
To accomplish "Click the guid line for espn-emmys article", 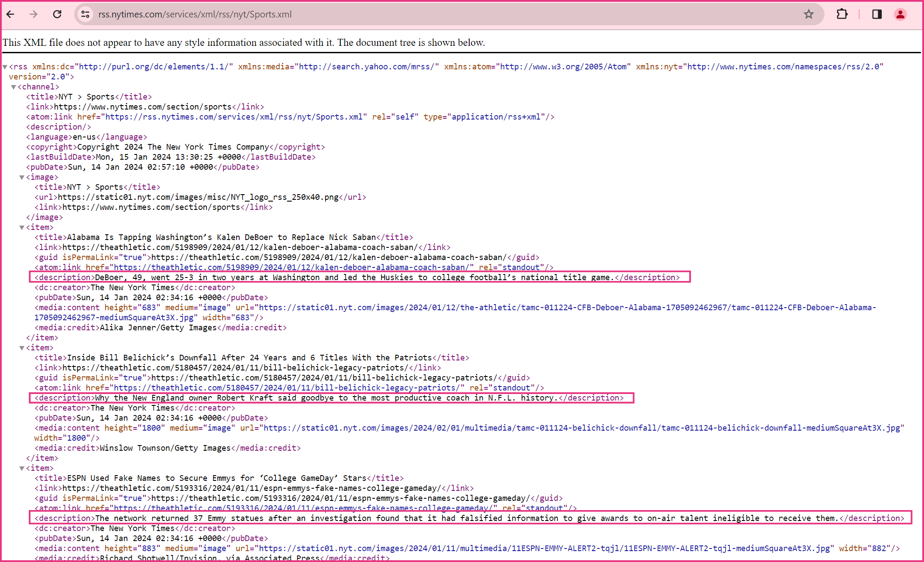I will 299,498.
